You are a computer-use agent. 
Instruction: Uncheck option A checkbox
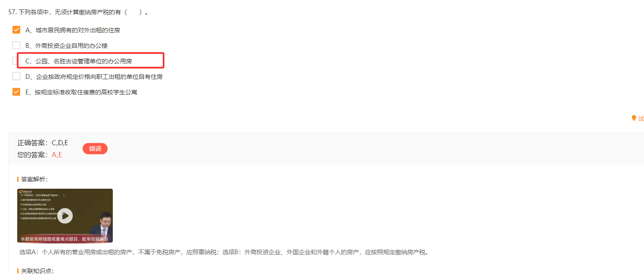[x=16, y=30]
